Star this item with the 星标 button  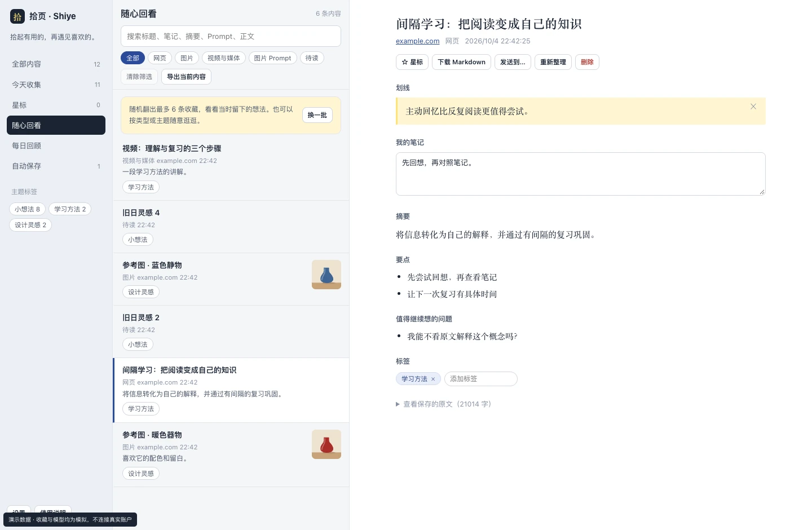point(412,62)
